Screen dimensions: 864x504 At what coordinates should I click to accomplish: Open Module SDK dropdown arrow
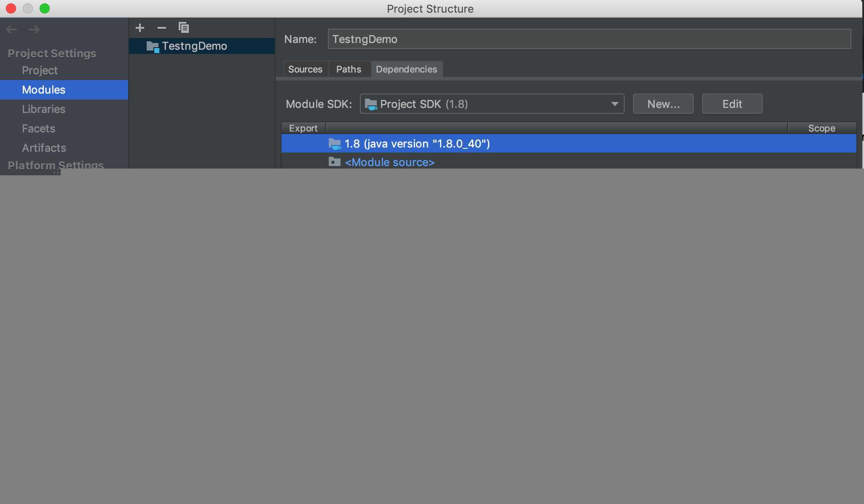[614, 104]
